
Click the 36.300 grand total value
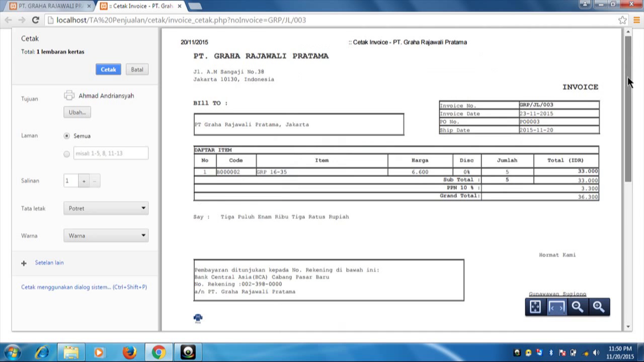click(588, 197)
